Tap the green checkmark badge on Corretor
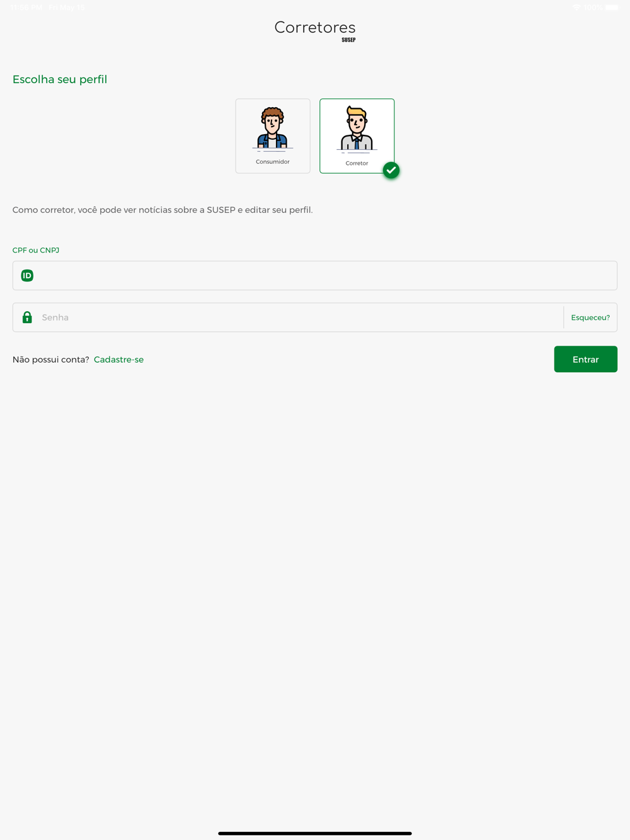 pyautogui.click(x=391, y=170)
